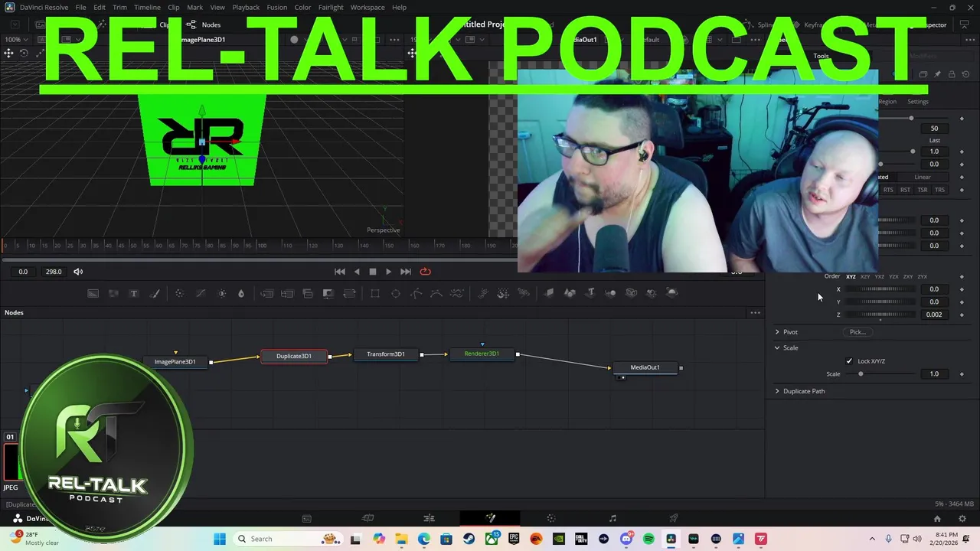Select the YXZ rotation order
Image resolution: width=980 pixels, height=551 pixels.
(880, 276)
